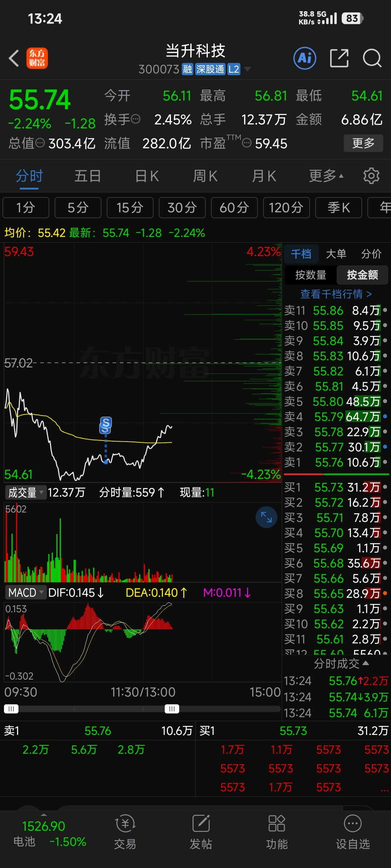Move the left chart range slider handle

(x=11, y=709)
